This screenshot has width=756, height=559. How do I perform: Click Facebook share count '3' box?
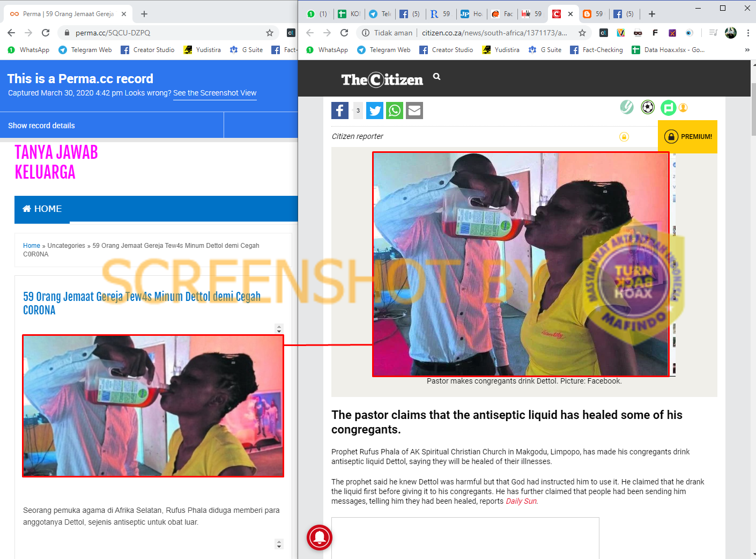click(x=358, y=111)
